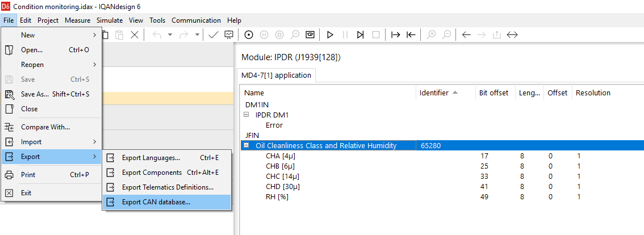This screenshot has height=235, width=644.
Task: Click the Start measuring circle icon
Action: point(249,35)
